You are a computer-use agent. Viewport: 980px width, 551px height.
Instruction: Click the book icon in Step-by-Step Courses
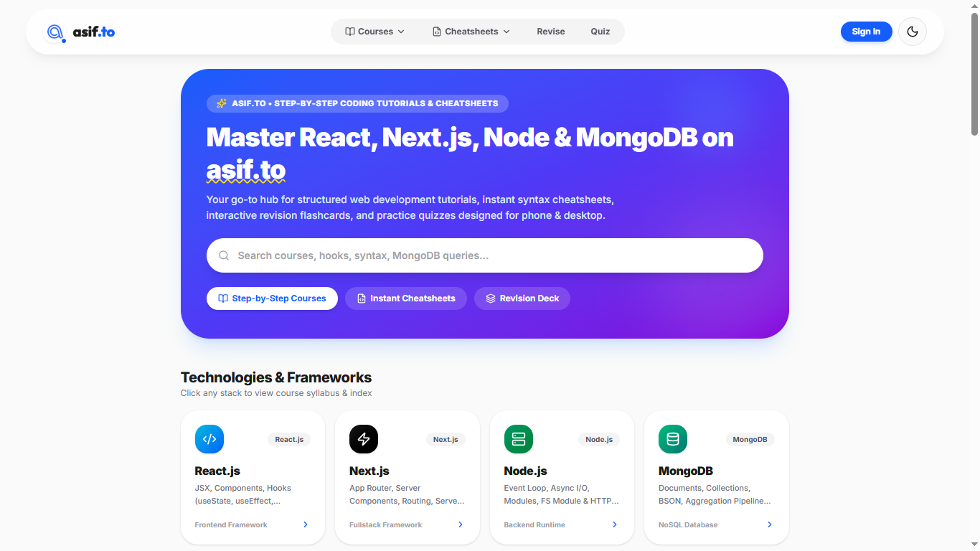[223, 298]
